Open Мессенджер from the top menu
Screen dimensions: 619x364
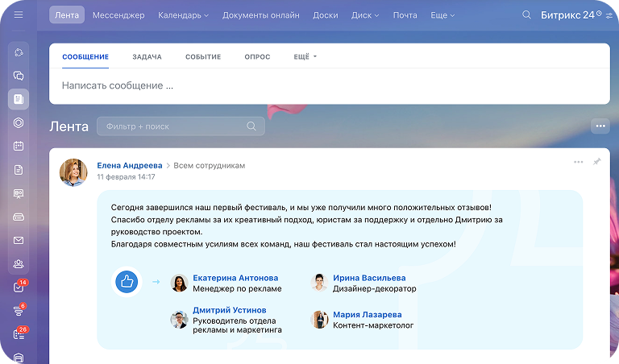point(118,15)
